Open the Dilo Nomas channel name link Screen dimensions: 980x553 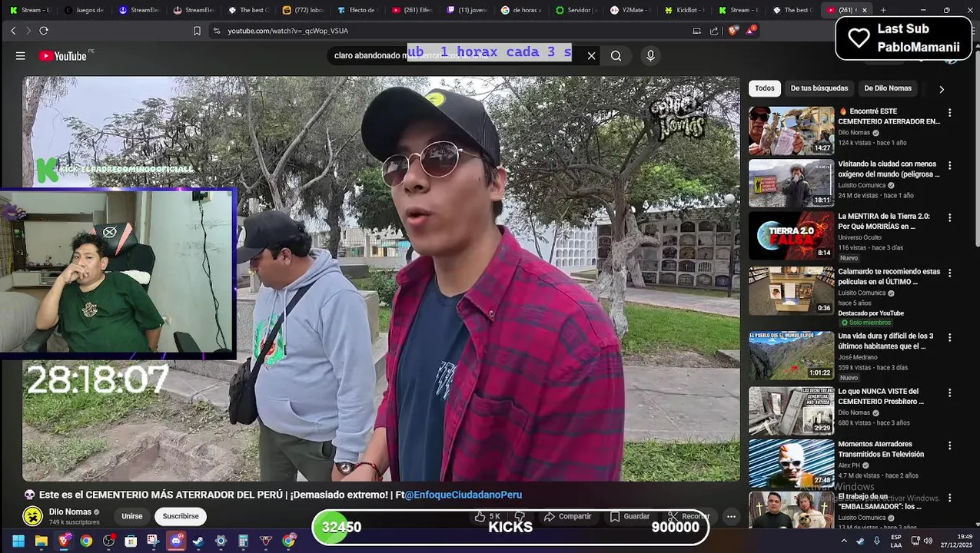pyautogui.click(x=70, y=512)
